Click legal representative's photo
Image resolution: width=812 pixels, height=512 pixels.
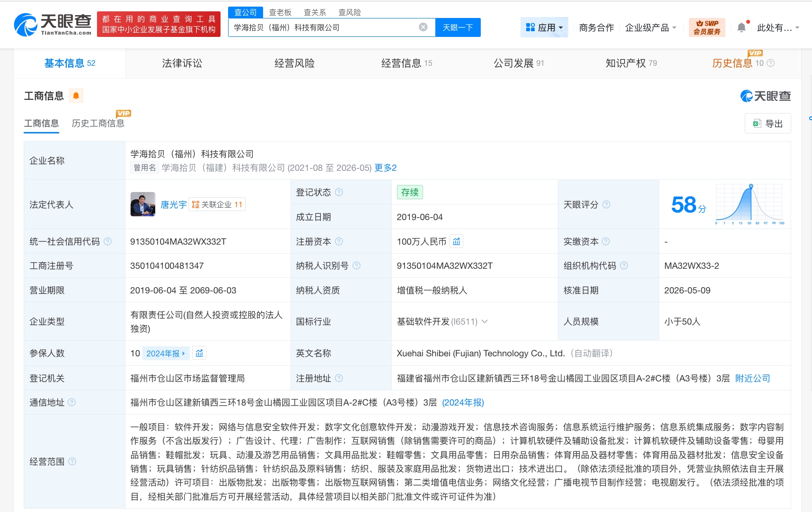[143, 204]
